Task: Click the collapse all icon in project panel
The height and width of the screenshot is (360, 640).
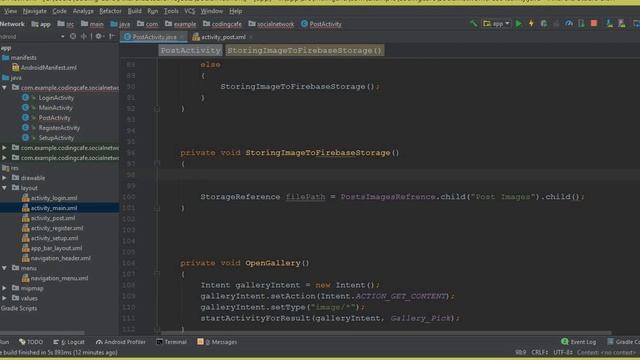Action: pyautogui.click(x=84, y=37)
